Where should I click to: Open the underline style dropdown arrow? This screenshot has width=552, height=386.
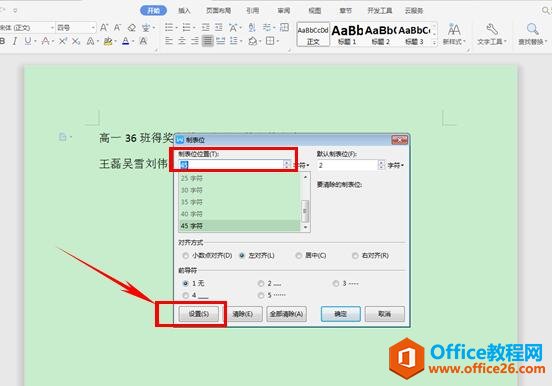(34, 42)
